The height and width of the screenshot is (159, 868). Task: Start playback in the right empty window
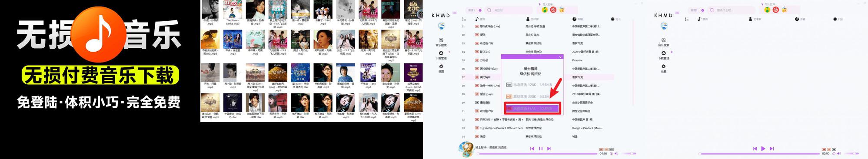(763, 149)
